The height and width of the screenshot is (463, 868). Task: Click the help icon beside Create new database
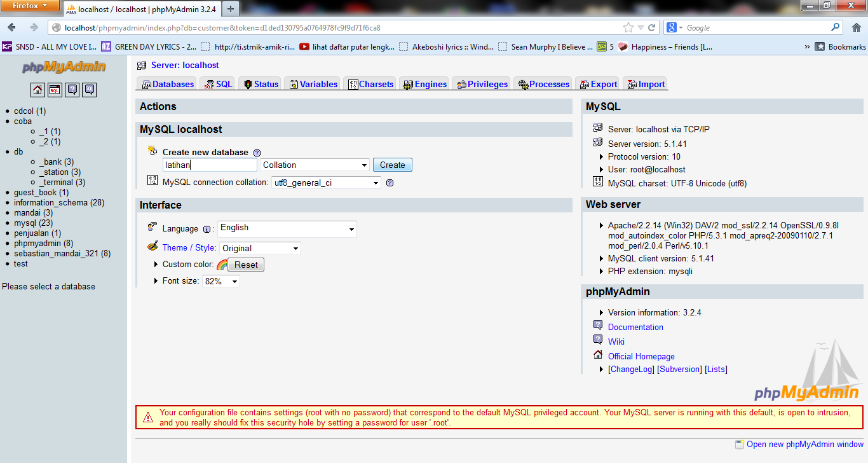257,153
